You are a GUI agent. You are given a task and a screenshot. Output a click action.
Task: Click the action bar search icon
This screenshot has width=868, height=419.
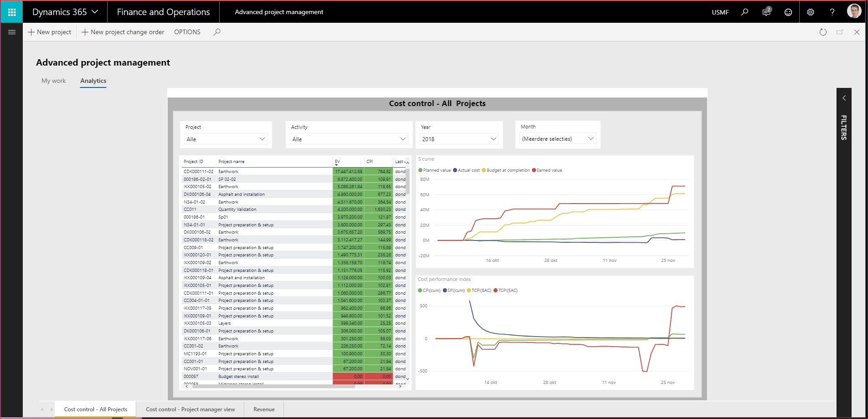[217, 32]
